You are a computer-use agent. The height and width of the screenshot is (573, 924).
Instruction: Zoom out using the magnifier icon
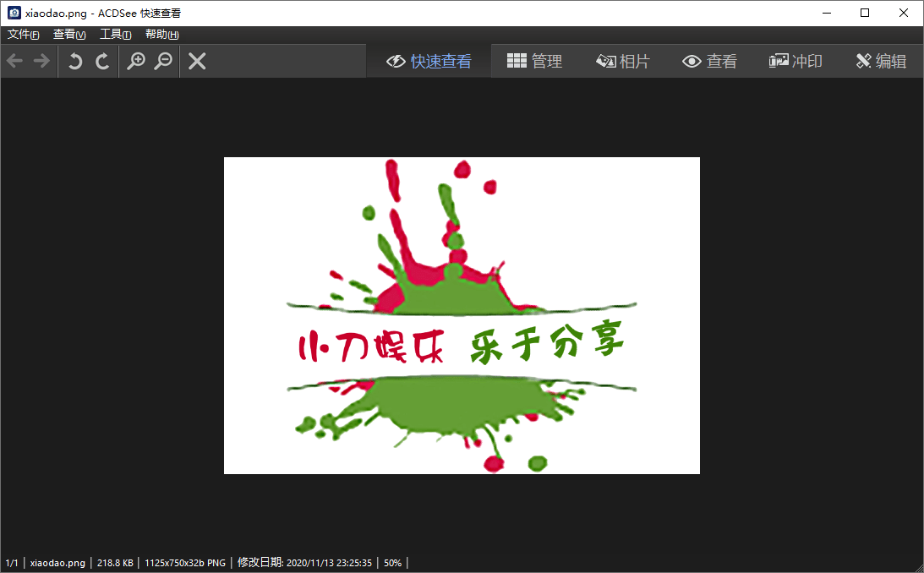click(164, 61)
